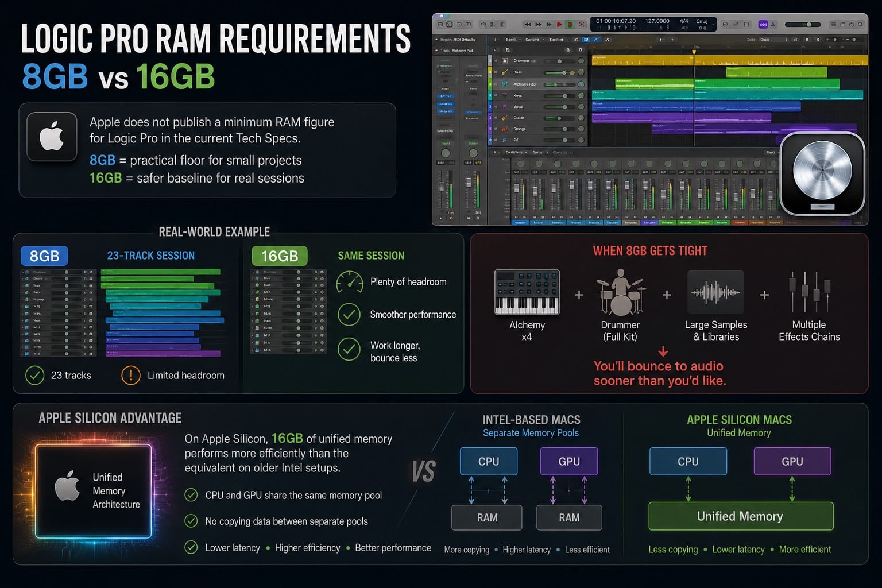The height and width of the screenshot is (588, 882).
Task: Click the duplicate track button above track headers
Action: pos(508,50)
